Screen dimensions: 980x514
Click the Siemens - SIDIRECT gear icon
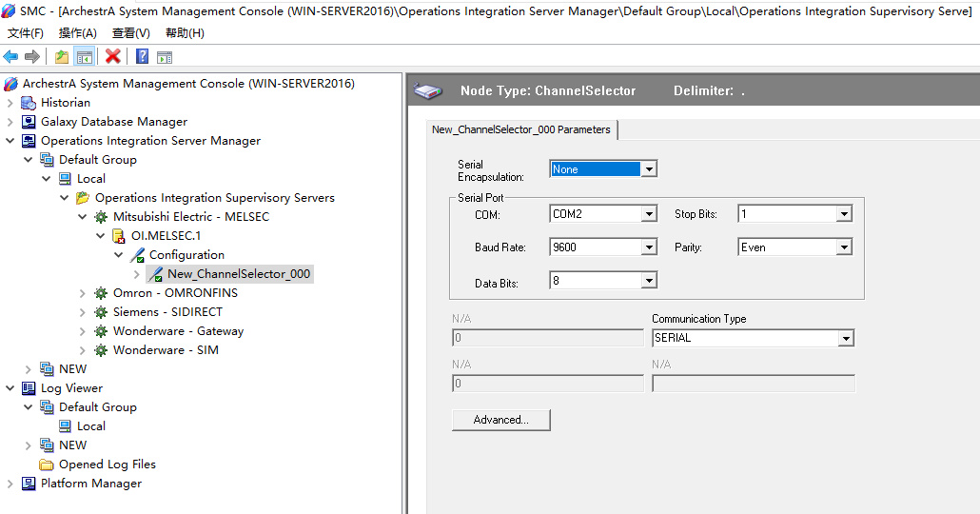click(x=101, y=312)
